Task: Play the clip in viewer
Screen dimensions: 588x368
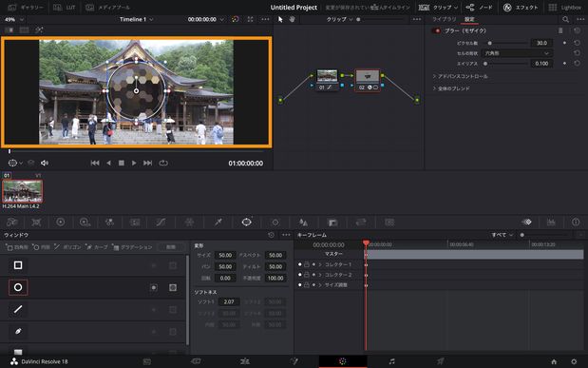Action: tap(134, 163)
